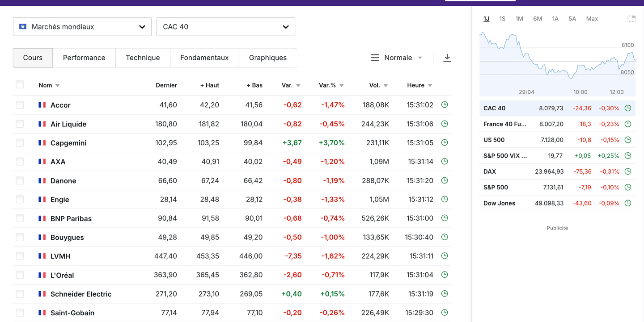Set chart period to 1A

click(x=555, y=19)
